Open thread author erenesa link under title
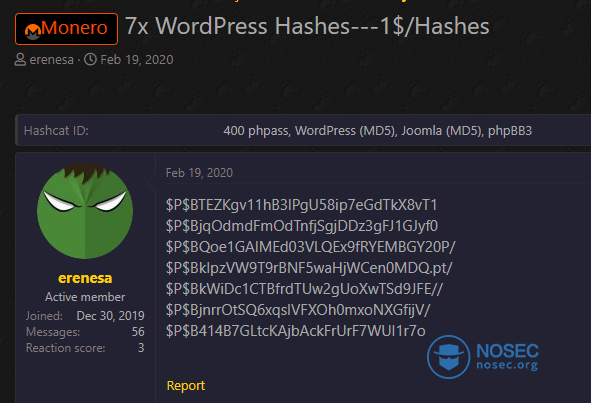Image resolution: width=591 pixels, height=403 pixels. click(x=52, y=60)
